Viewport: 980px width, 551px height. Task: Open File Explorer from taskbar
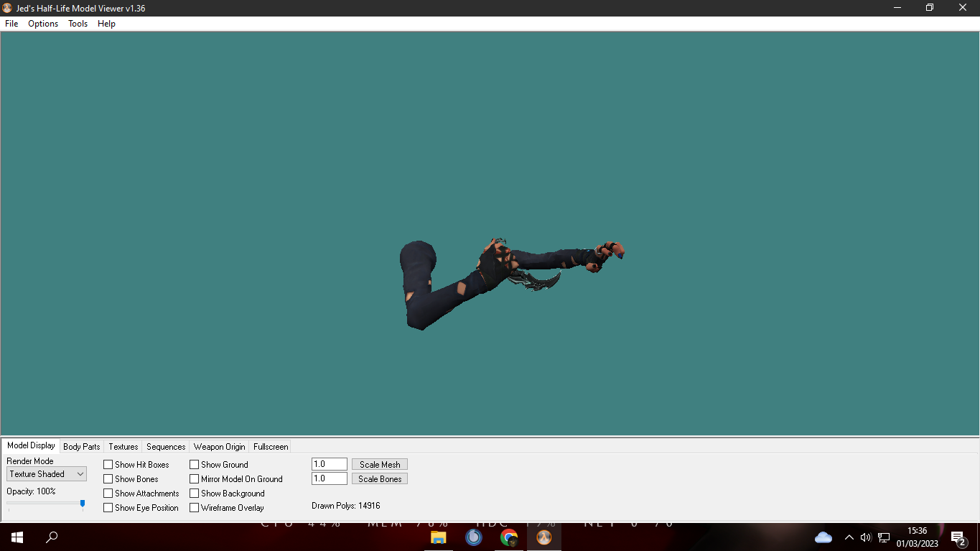(x=439, y=537)
